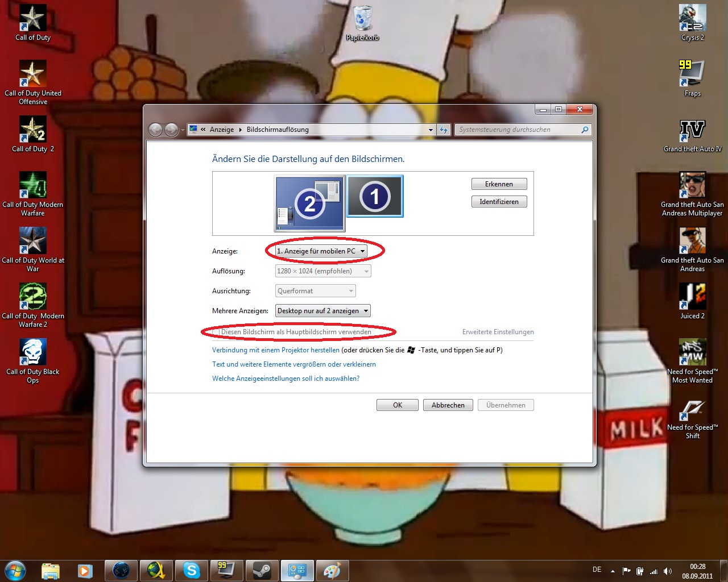Expand the Anzeige display dropdown
This screenshot has width=728, height=582.
(321, 251)
